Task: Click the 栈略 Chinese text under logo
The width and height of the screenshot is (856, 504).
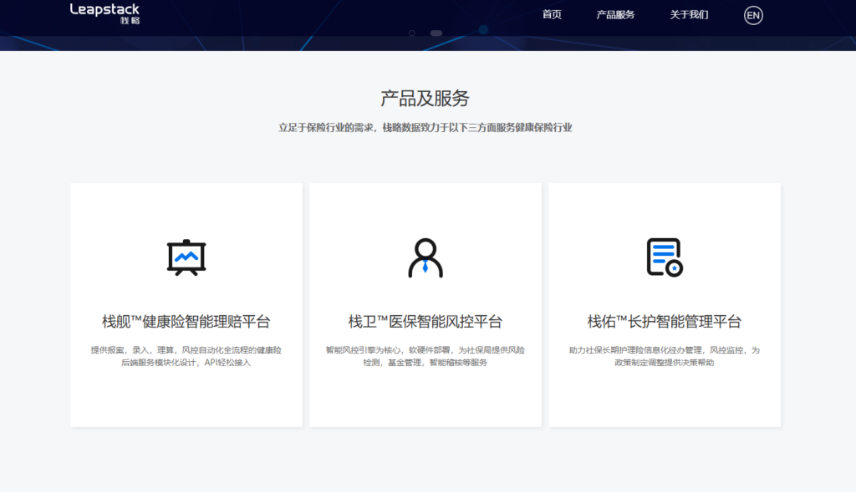Action: pos(130,20)
